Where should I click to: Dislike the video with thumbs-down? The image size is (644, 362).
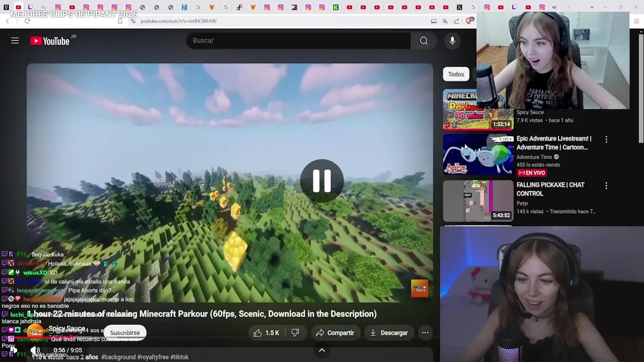(296, 333)
